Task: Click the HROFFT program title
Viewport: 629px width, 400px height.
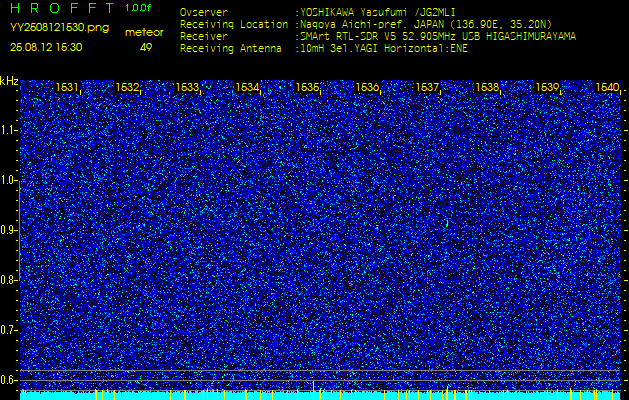Action: 61,8
